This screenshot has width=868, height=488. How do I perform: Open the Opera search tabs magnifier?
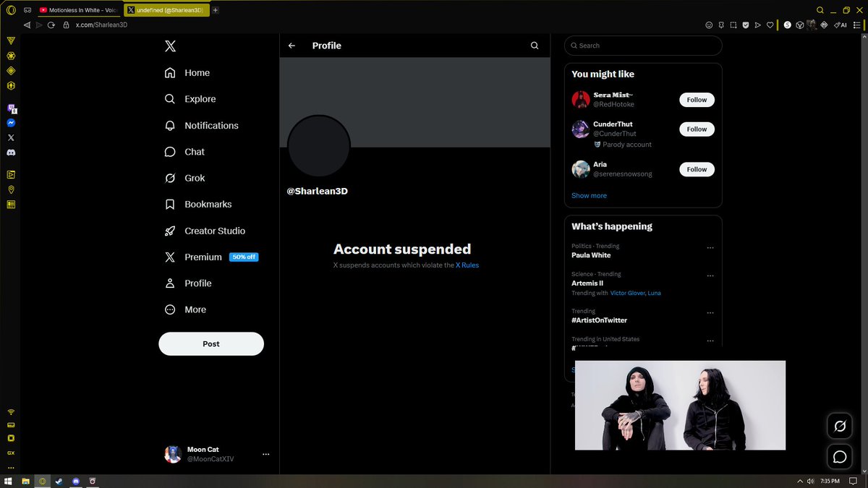point(820,10)
